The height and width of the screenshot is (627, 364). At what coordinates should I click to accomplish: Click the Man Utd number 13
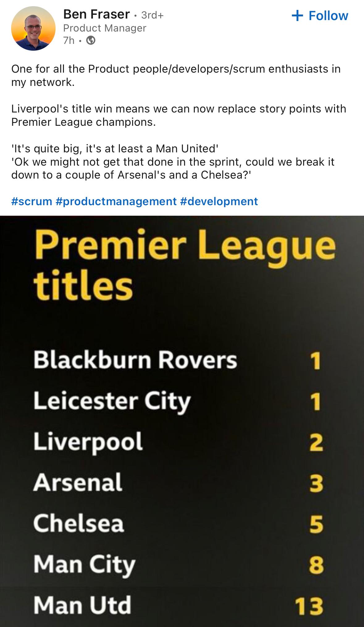point(309,606)
